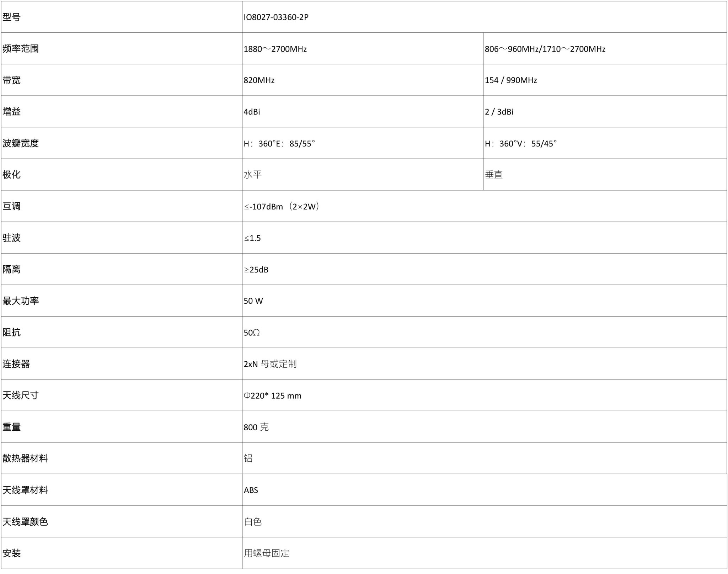Click the 800 克 weight value
This screenshot has width=728, height=574.
pyautogui.click(x=256, y=427)
